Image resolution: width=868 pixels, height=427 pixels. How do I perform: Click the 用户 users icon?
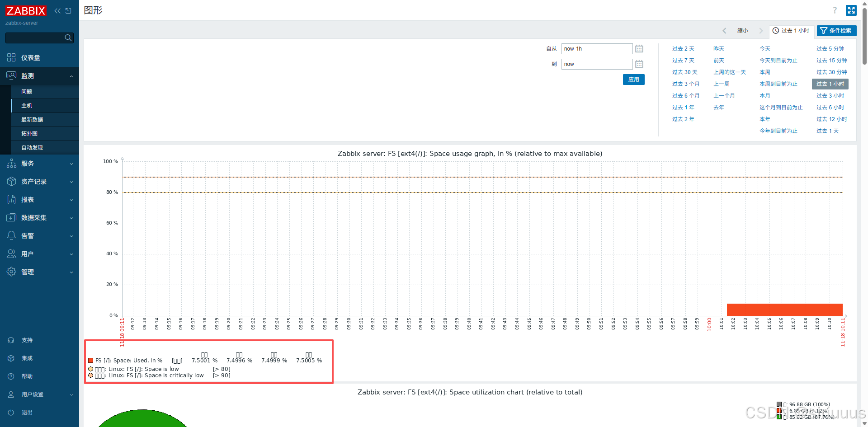[x=11, y=253]
